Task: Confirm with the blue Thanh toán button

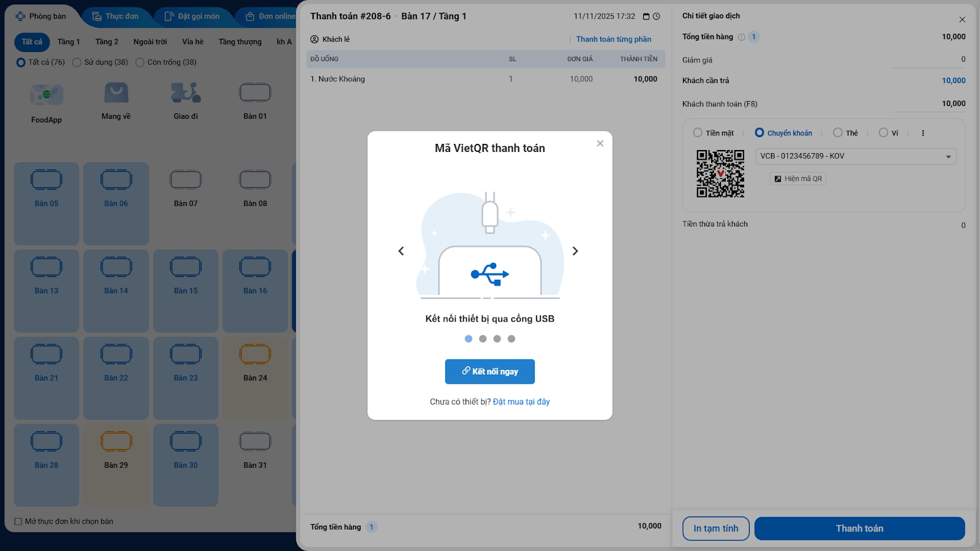Action: (859, 528)
